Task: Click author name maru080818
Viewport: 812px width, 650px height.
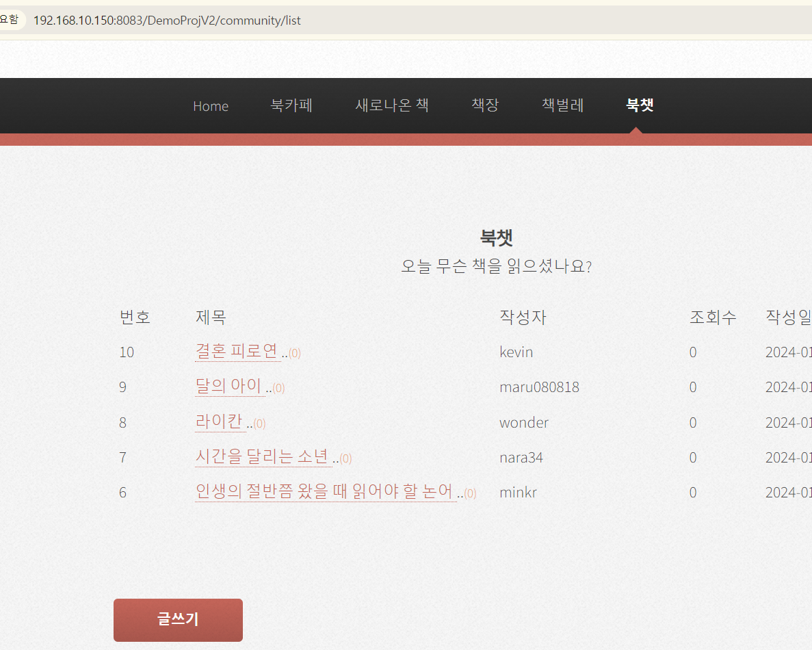Action: tap(539, 387)
